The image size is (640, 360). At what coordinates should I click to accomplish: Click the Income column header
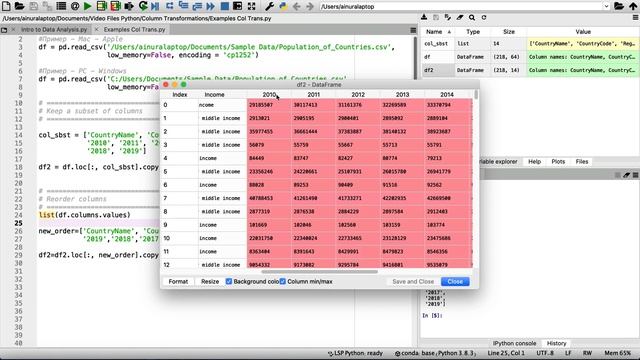214,95
